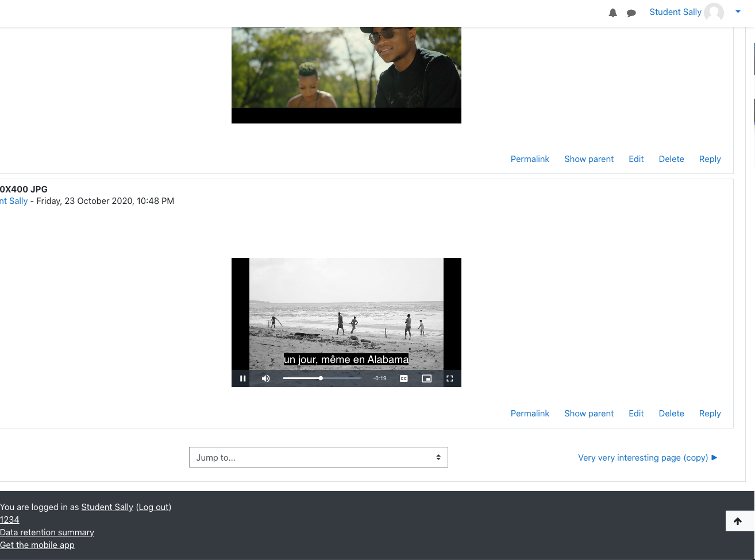Open Student Sally profile link in header
Viewport: 755px width, 560px height.
click(675, 12)
